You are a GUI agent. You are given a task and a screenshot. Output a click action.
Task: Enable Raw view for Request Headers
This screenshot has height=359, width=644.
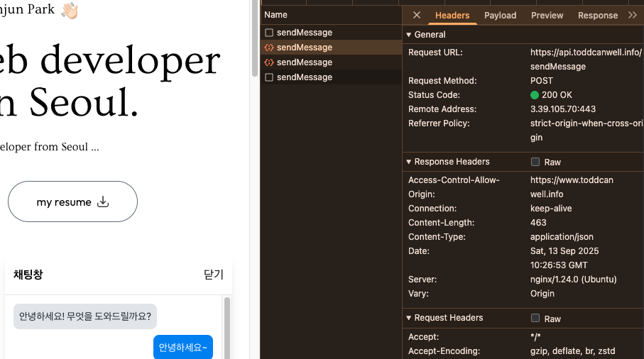tap(535, 318)
